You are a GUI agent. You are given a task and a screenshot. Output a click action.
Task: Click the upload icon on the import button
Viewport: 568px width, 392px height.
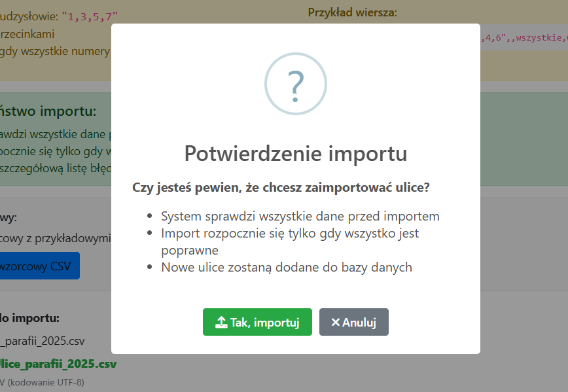tap(221, 322)
